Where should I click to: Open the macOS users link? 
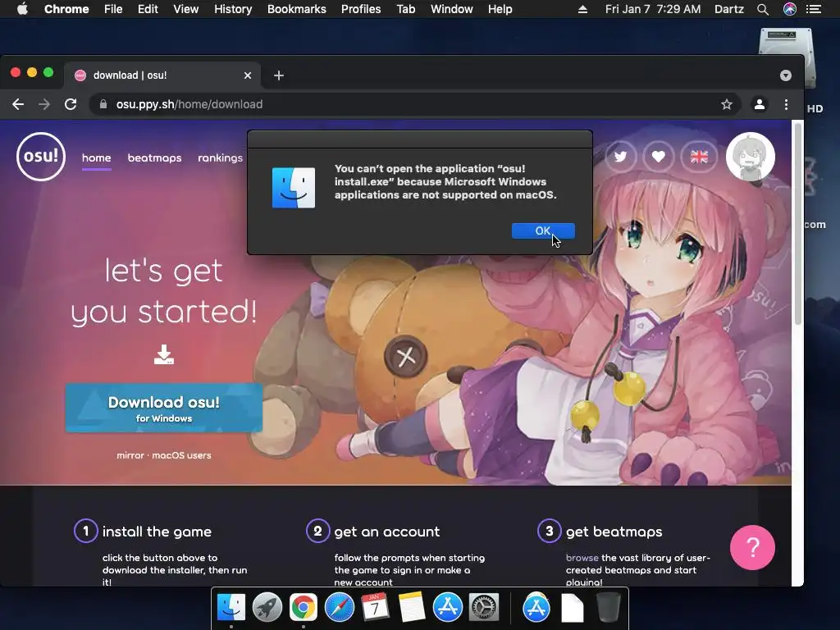181,455
